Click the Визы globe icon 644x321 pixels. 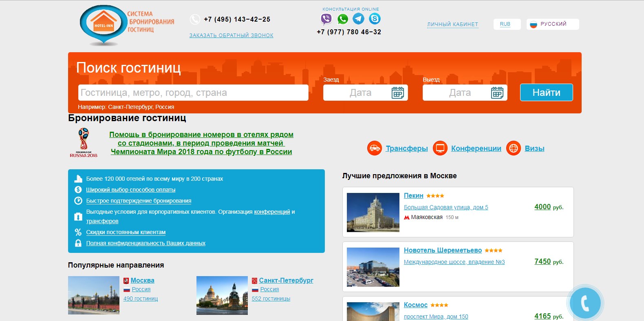[514, 148]
